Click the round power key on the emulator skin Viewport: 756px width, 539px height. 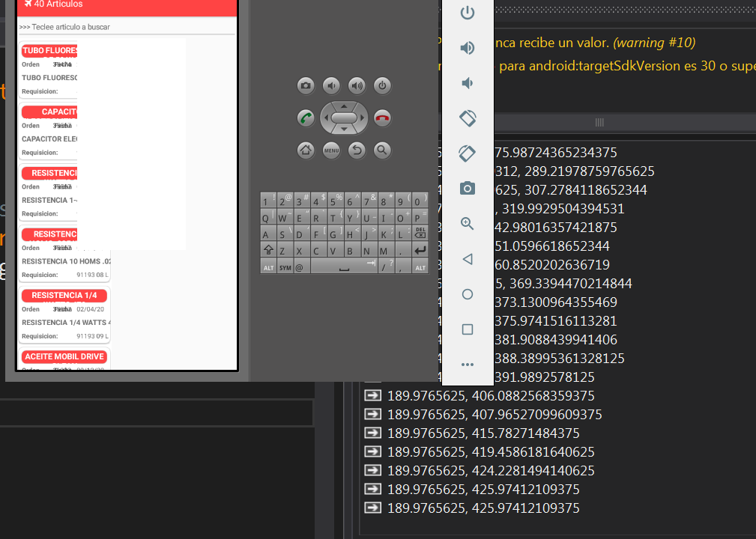pos(382,86)
